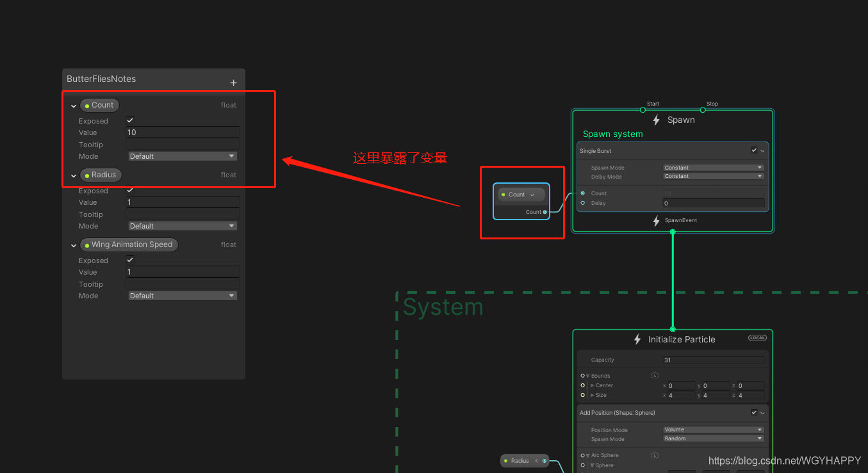Click the Sphere input port

pos(582,465)
